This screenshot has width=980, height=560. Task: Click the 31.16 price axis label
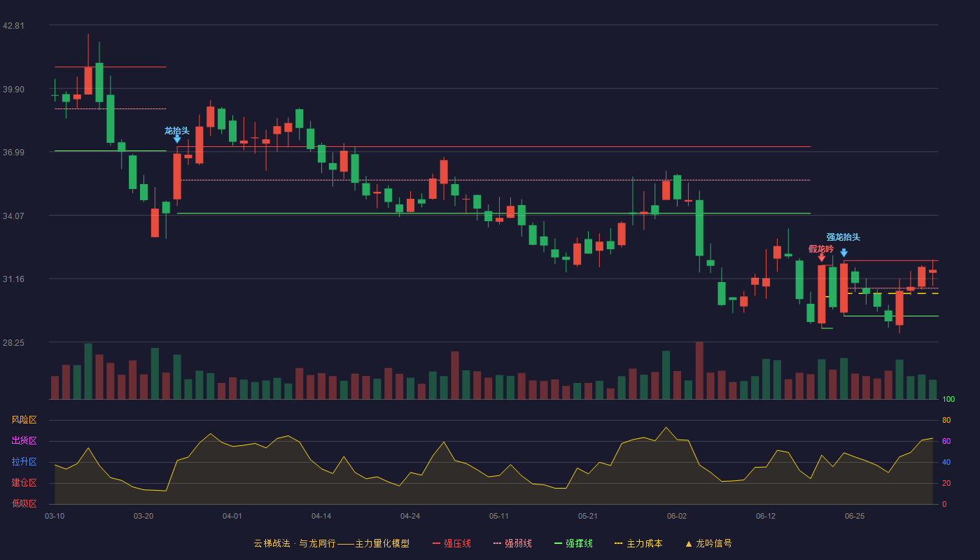[13, 279]
